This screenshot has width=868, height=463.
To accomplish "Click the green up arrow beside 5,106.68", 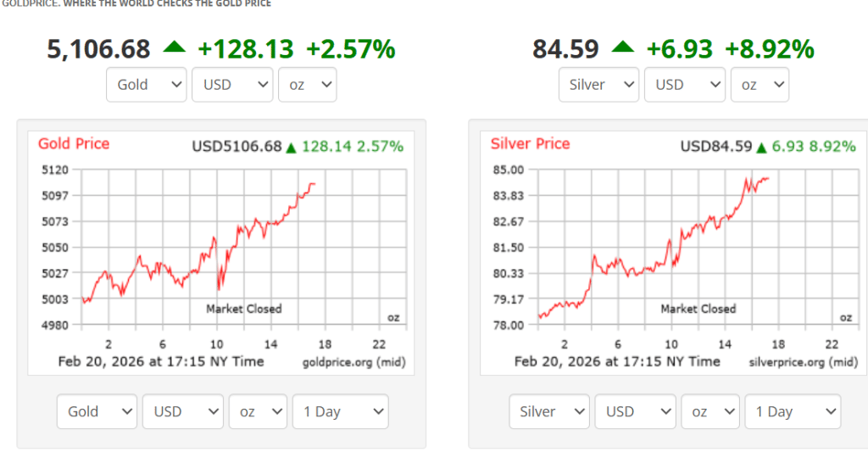I will (x=174, y=48).
